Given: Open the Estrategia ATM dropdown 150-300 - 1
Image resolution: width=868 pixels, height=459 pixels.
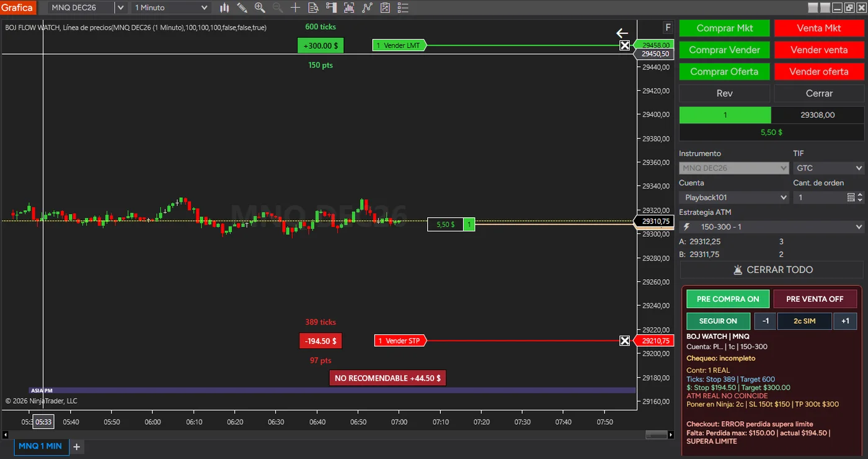Looking at the screenshot, I should pos(772,227).
